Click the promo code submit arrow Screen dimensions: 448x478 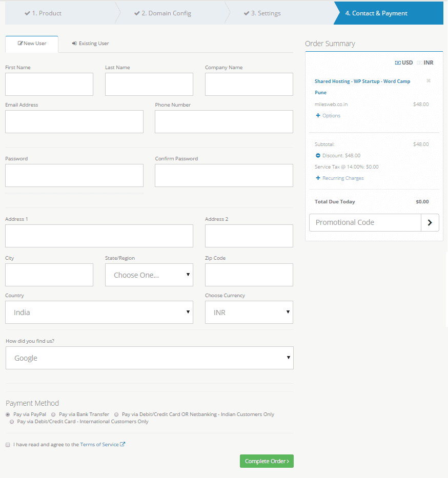(x=430, y=222)
